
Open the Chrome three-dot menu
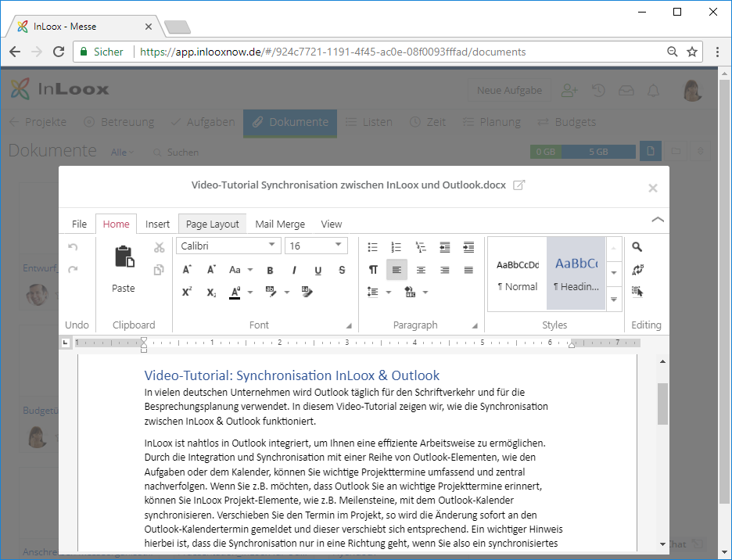[x=717, y=52]
